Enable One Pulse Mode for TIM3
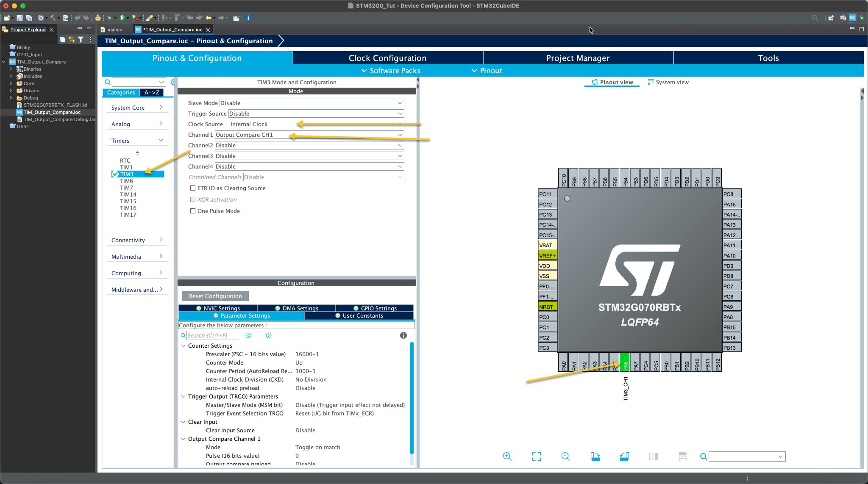Viewport: 868px width, 484px height. 193,210
